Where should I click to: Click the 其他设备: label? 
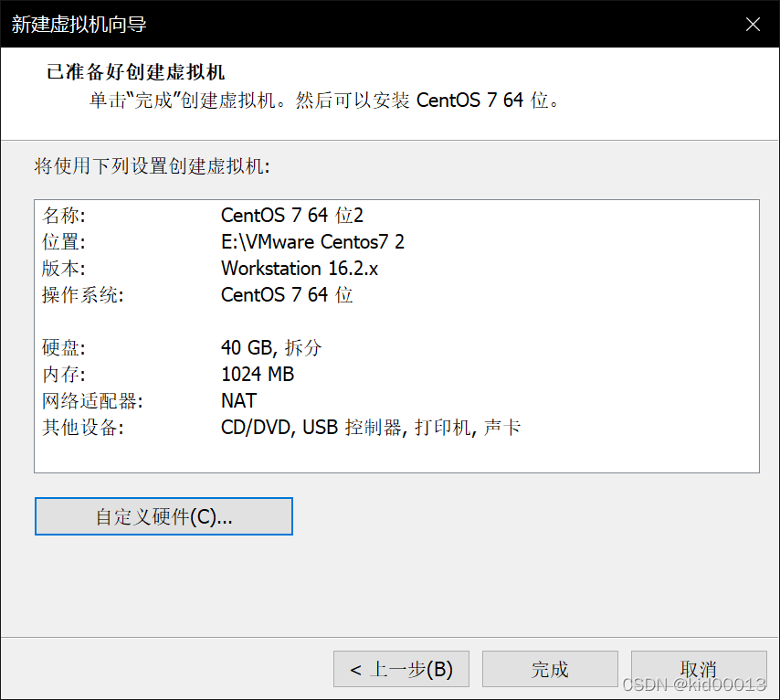tap(82, 427)
